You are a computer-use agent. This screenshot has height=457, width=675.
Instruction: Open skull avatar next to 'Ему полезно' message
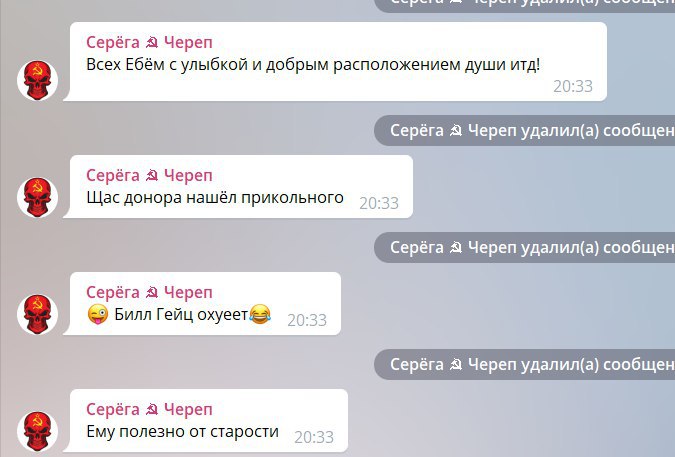[x=37, y=431]
